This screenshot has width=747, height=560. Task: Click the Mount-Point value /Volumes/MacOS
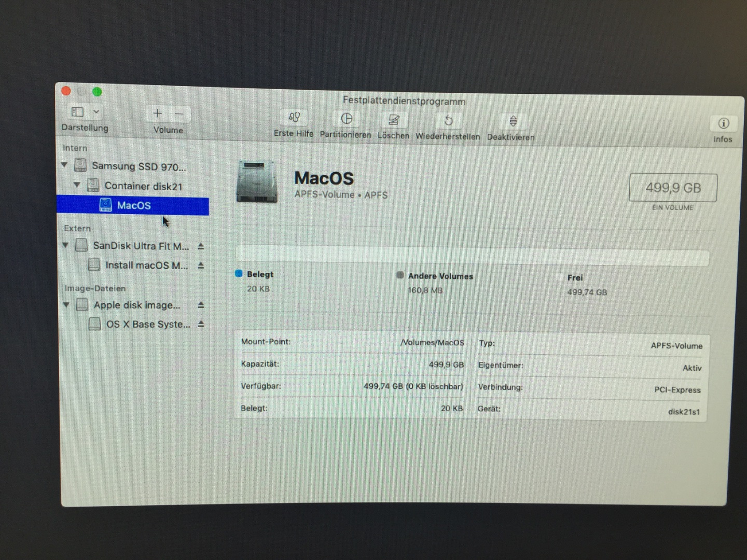point(433,343)
